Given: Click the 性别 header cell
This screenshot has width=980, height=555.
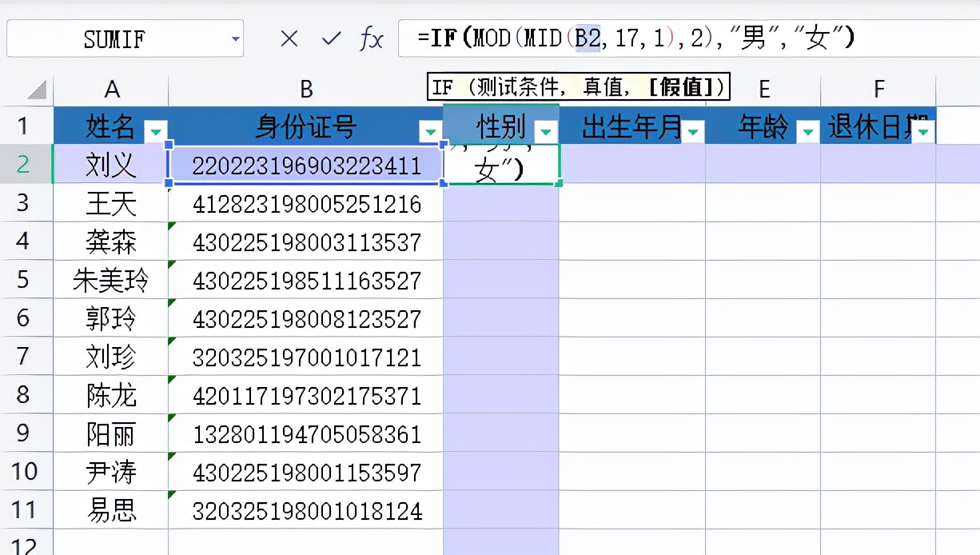Looking at the screenshot, I should tap(501, 126).
